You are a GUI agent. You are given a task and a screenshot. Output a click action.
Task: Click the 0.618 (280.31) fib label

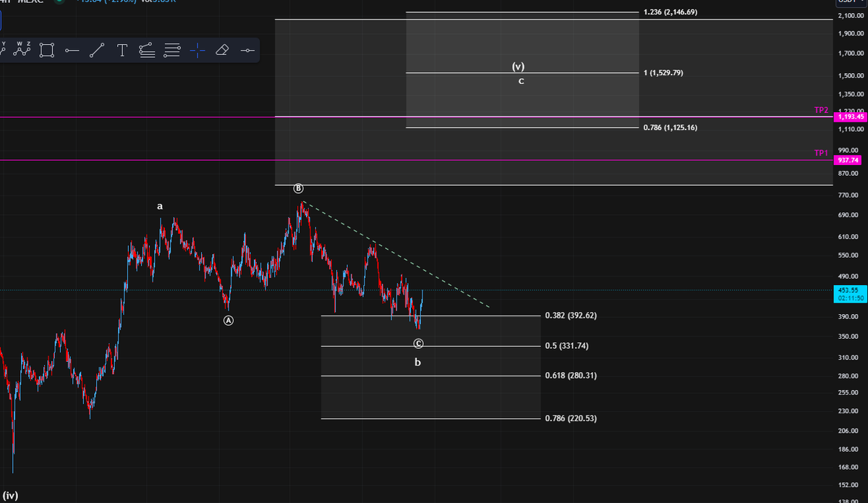click(571, 376)
